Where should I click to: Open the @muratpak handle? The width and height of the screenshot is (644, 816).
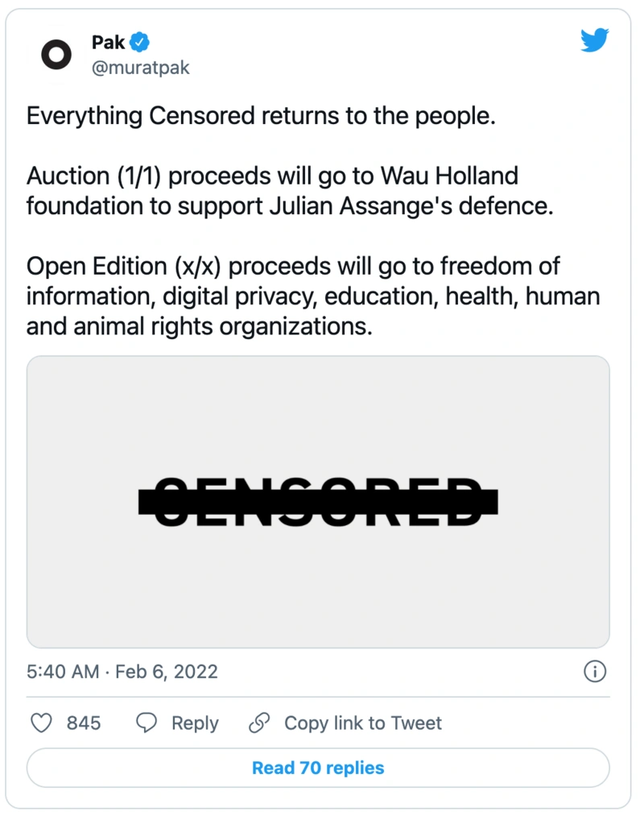(140, 68)
